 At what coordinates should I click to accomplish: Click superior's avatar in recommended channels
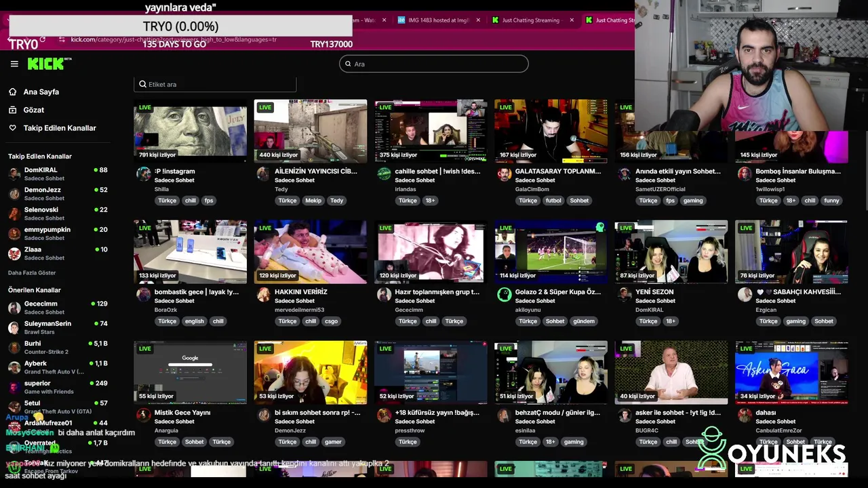14,387
